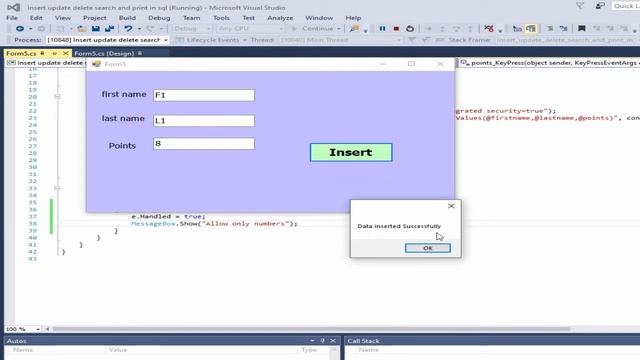This screenshot has width=640, height=360.
Task: Click the Step Into debug icon
Action: click(x=442, y=29)
